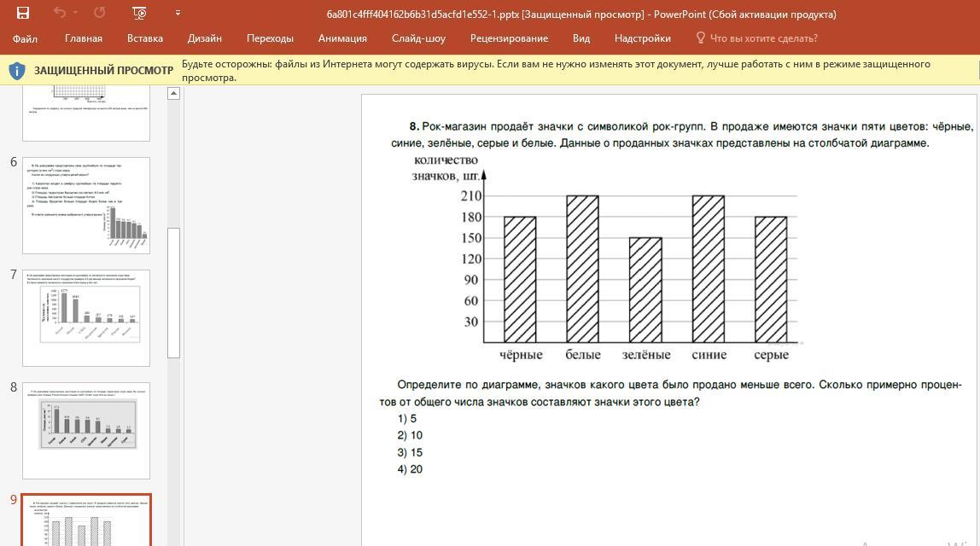Screen dimensions: 980x546
Task: Go to the Переходы tab
Action: point(270,38)
